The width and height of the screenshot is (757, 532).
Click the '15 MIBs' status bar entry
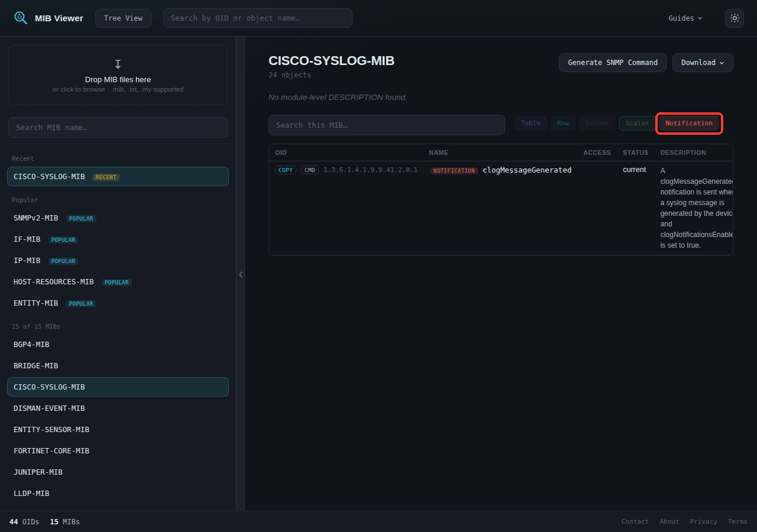(x=65, y=522)
